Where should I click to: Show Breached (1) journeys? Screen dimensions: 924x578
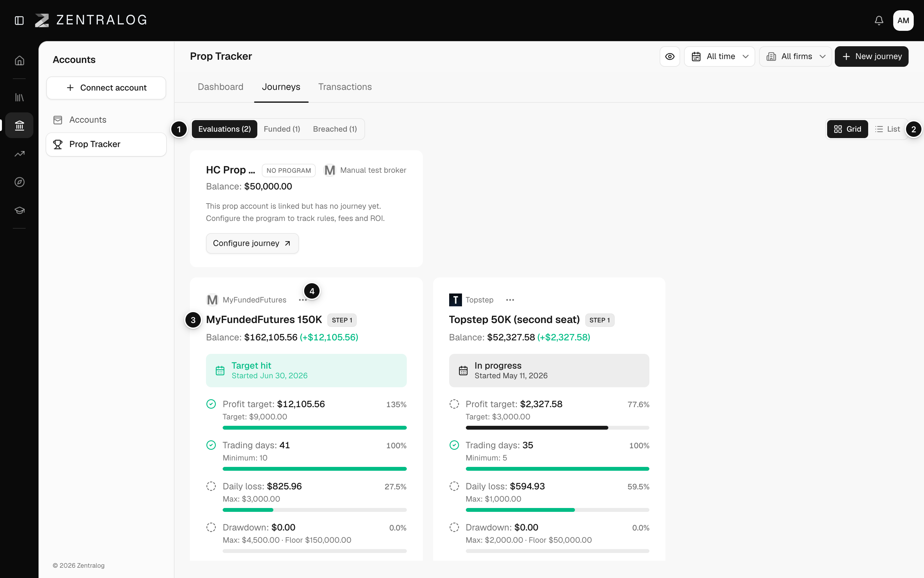tap(335, 129)
